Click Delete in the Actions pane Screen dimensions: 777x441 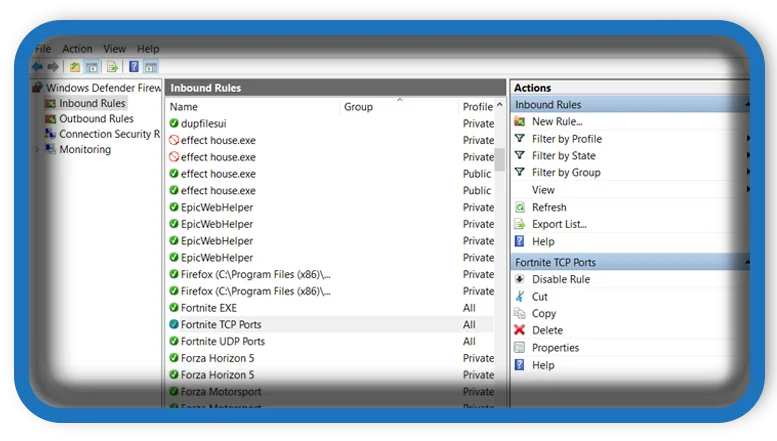coord(547,330)
